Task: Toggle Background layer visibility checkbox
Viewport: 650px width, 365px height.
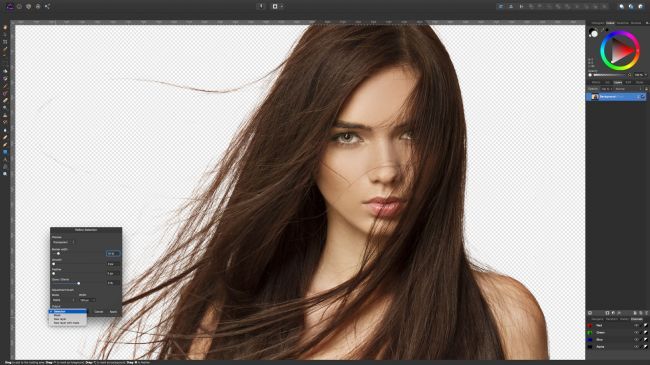Action: tap(643, 97)
